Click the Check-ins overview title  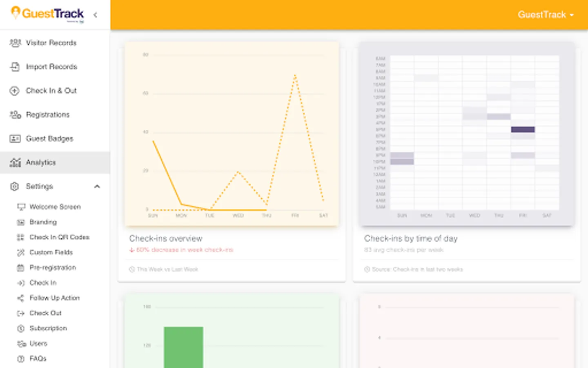(166, 238)
